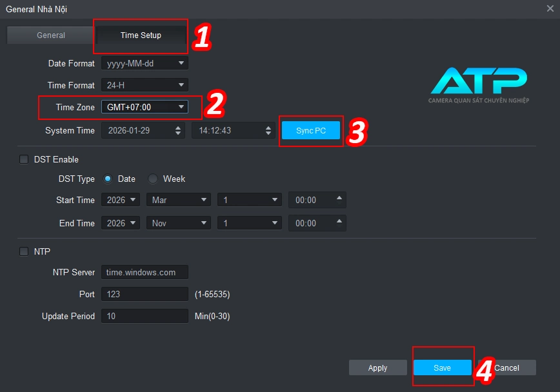The image size is (560, 392).
Task: Select the Date radio button for DST Type
Action: pyautogui.click(x=108, y=179)
